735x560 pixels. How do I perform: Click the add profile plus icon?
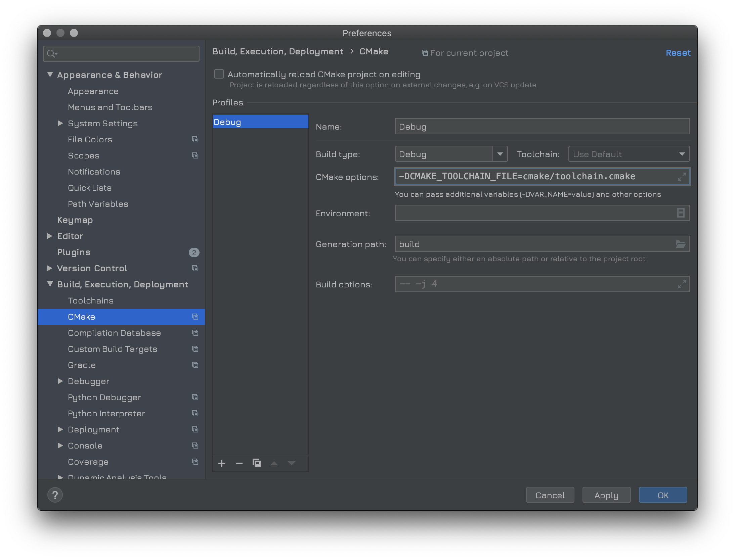coord(222,464)
